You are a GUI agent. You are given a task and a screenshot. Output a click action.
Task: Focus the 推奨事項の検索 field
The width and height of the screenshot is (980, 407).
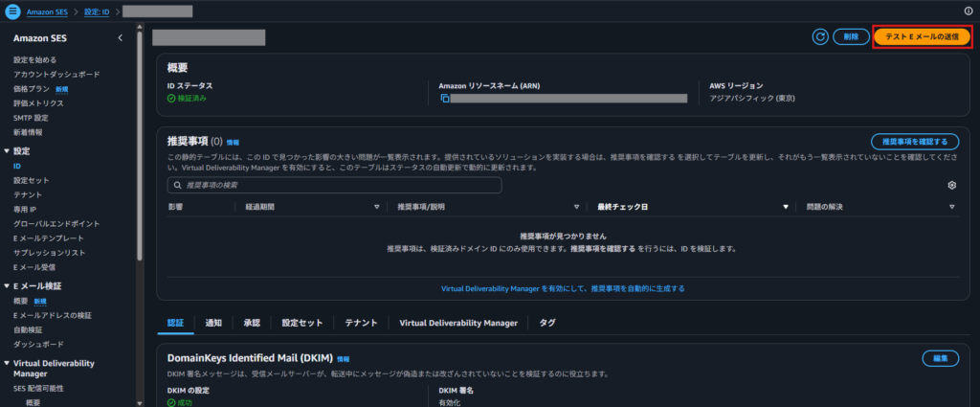(334, 185)
